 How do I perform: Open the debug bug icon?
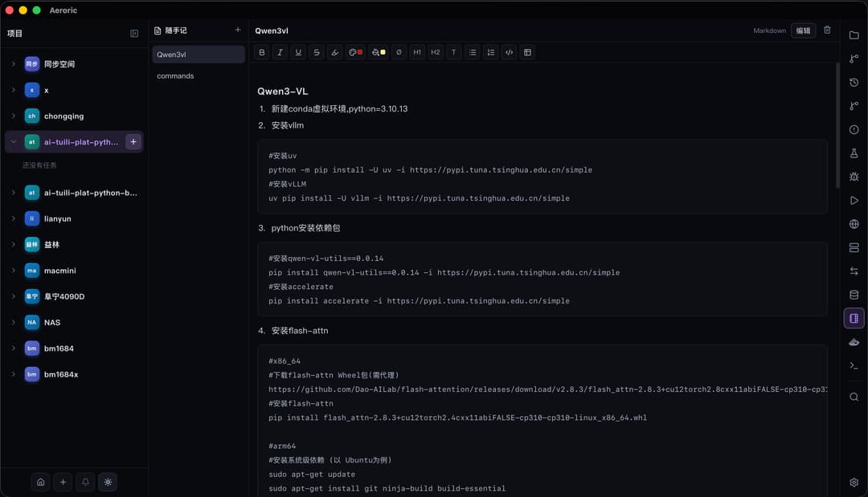(854, 177)
